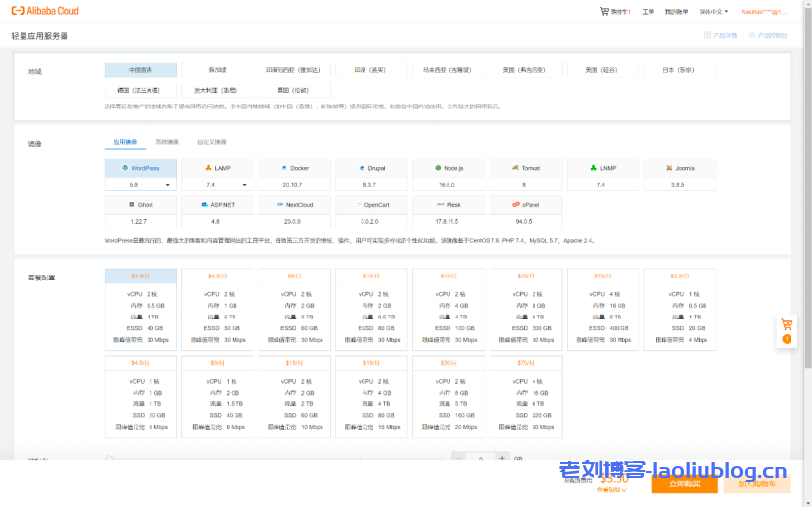Pick the $3.5 plan with SSD 20 GB, 4 Mbps
Image resolution: width=812 pixels, height=507 pixels.
(680, 309)
